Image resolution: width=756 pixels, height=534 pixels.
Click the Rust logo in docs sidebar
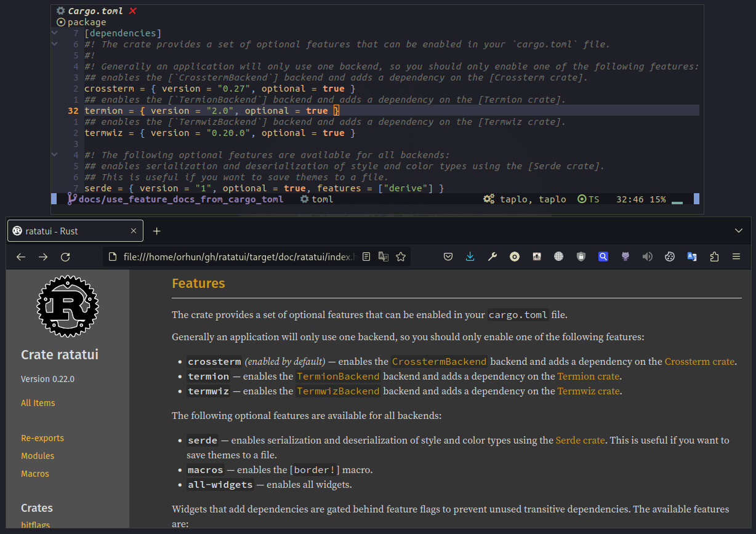tap(68, 306)
